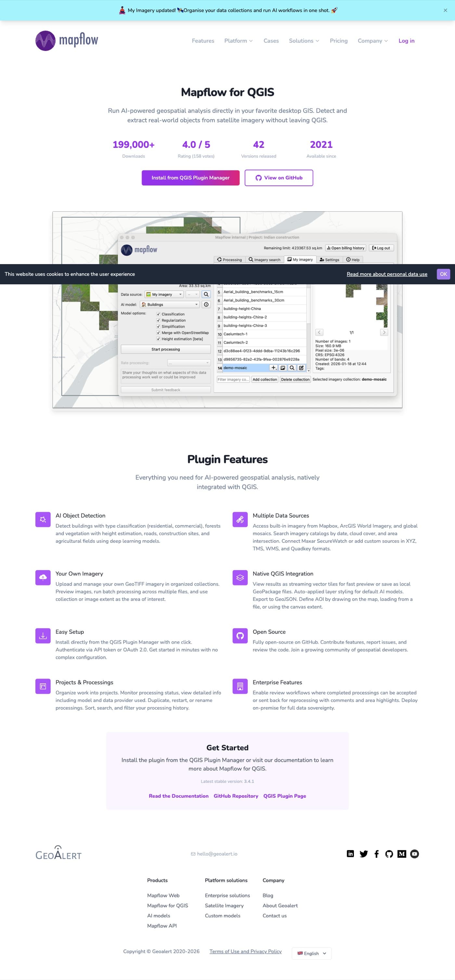Dismiss the My Imagery updated banner
Screen dimensions: 455x980
click(x=446, y=10)
